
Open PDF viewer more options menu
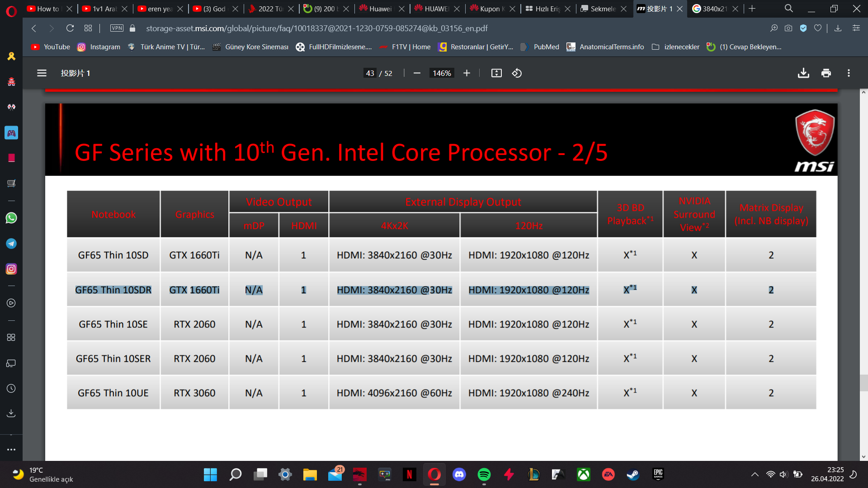(849, 73)
